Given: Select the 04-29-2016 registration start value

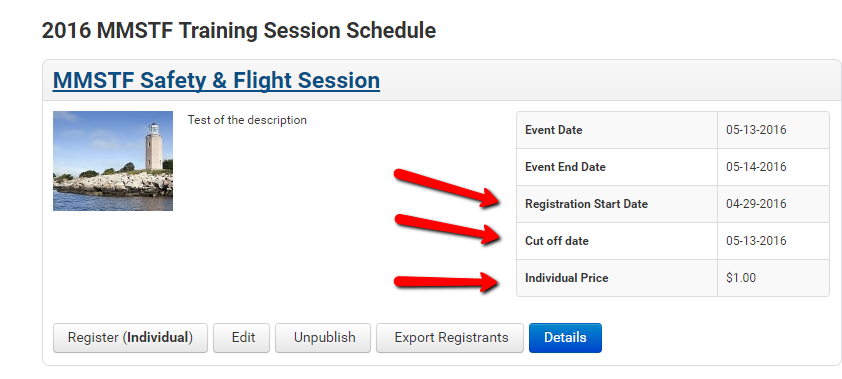Looking at the screenshot, I should click(x=756, y=204).
